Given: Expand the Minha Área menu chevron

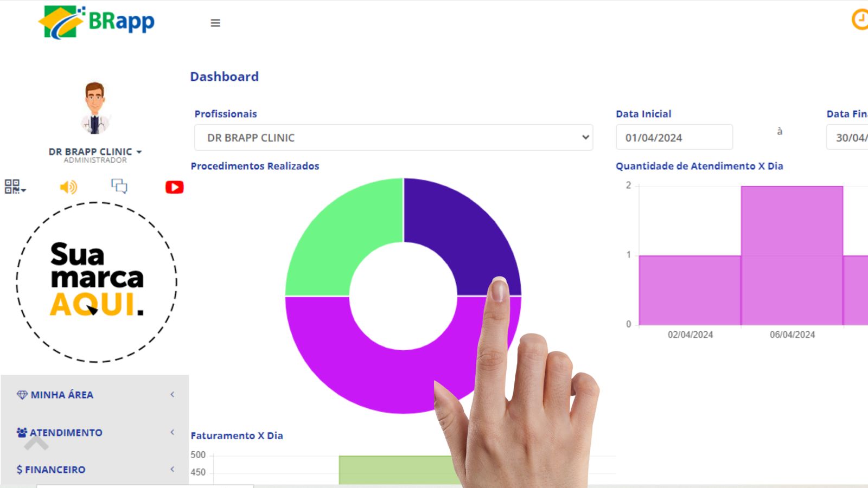Looking at the screenshot, I should pos(173,395).
